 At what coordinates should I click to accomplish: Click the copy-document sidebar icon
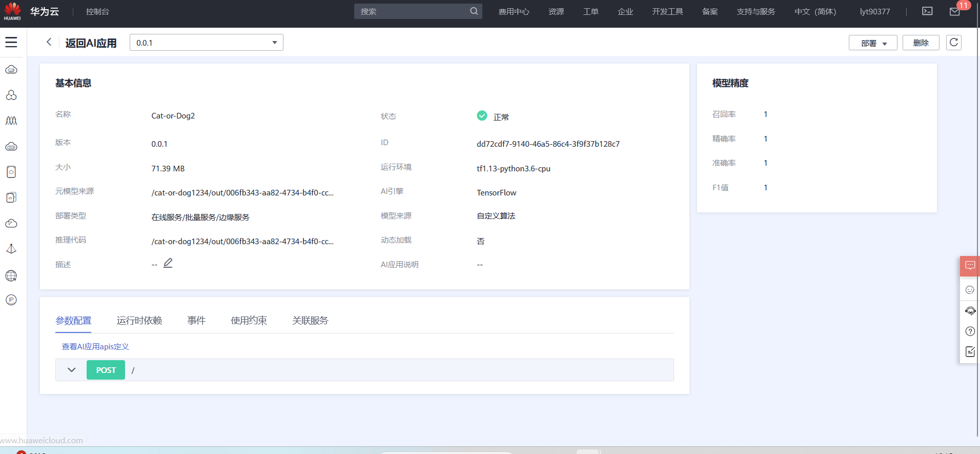point(11,198)
